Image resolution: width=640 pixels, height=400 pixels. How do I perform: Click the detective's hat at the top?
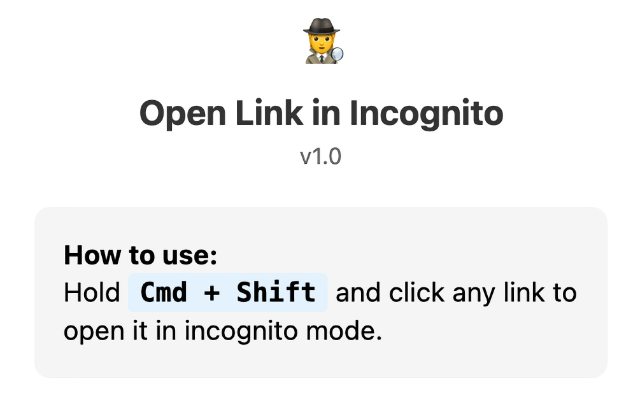pyautogui.click(x=320, y=27)
